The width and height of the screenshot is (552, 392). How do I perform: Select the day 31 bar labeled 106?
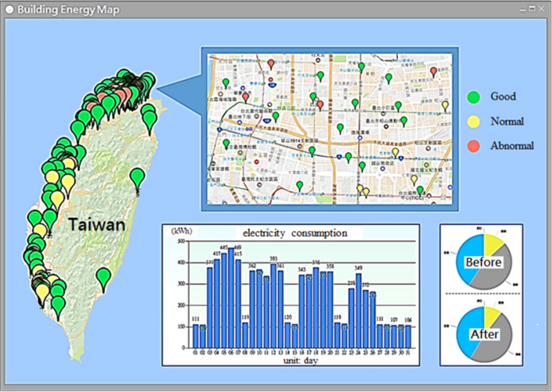tap(408, 337)
